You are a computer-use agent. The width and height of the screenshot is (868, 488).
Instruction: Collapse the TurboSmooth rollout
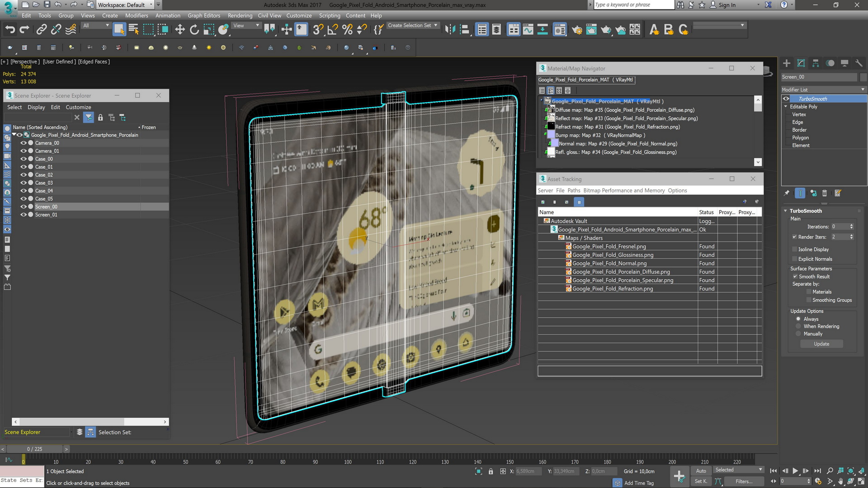pos(786,211)
